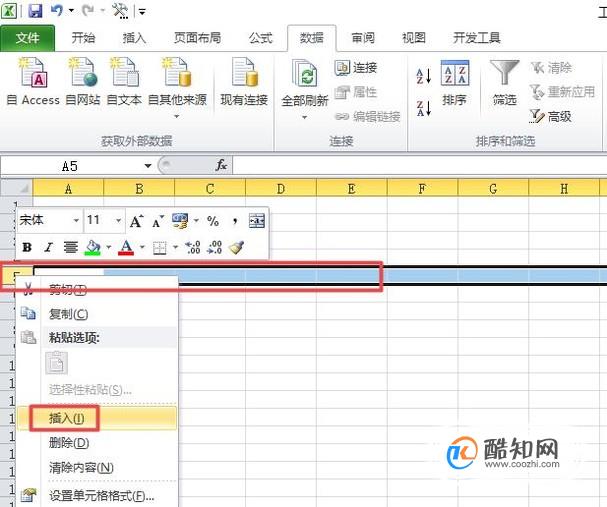Toggle italic in the mini toolbar

click(48, 247)
